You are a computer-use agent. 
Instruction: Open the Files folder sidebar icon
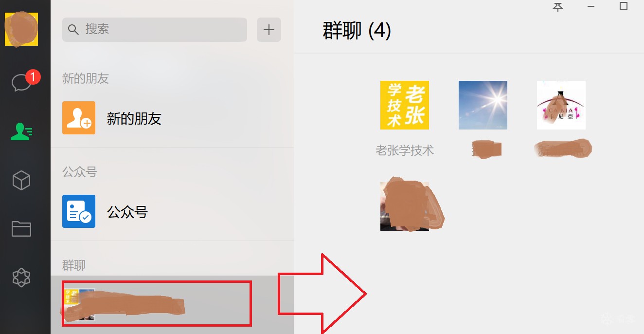(21, 228)
